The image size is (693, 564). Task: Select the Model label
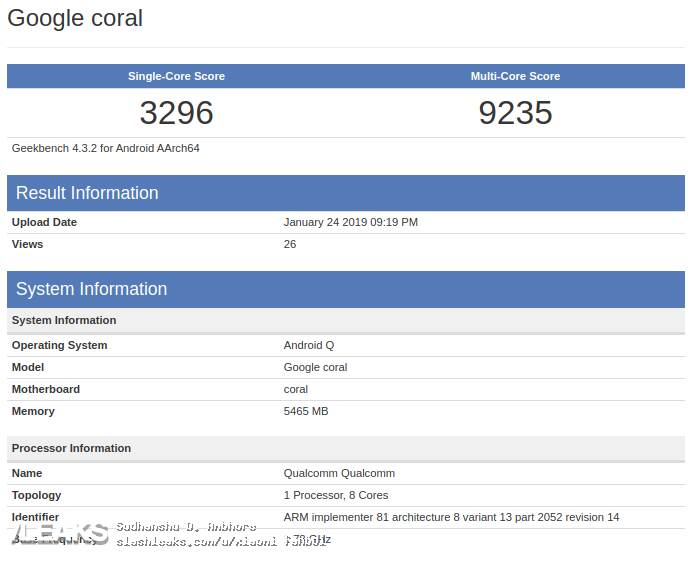point(28,367)
